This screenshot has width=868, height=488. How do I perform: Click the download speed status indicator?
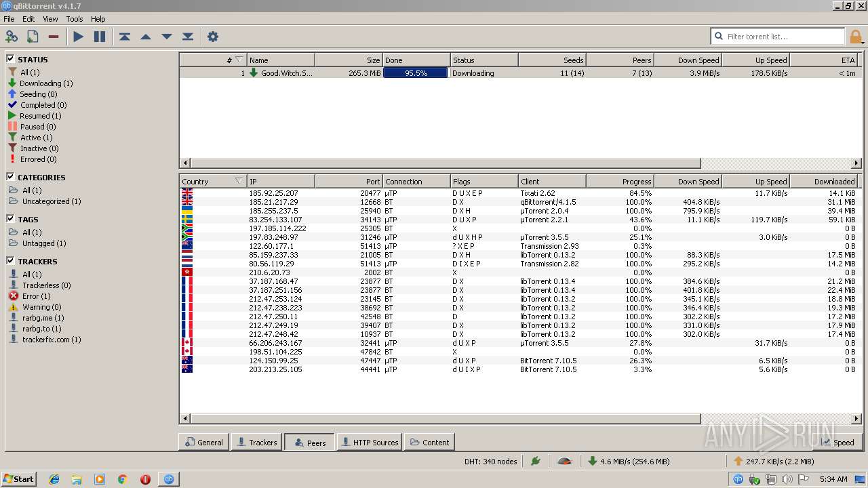[x=629, y=462]
